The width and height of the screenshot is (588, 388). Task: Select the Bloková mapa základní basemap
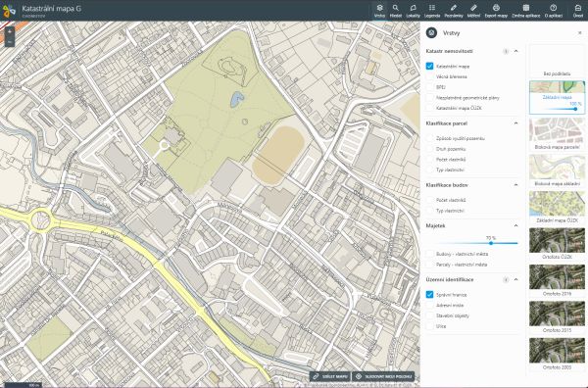click(x=557, y=170)
